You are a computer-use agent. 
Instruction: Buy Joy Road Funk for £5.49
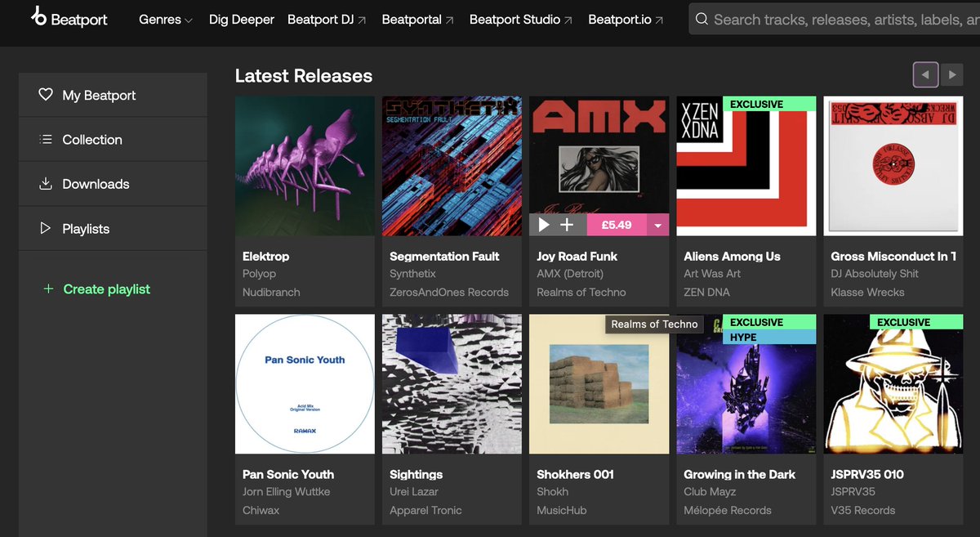[x=617, y=225]
